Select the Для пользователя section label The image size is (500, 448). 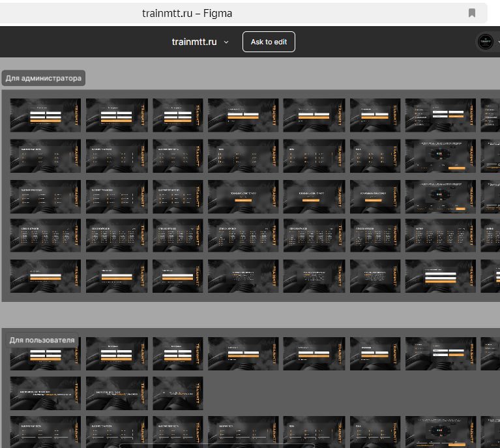tap(42, 340)
